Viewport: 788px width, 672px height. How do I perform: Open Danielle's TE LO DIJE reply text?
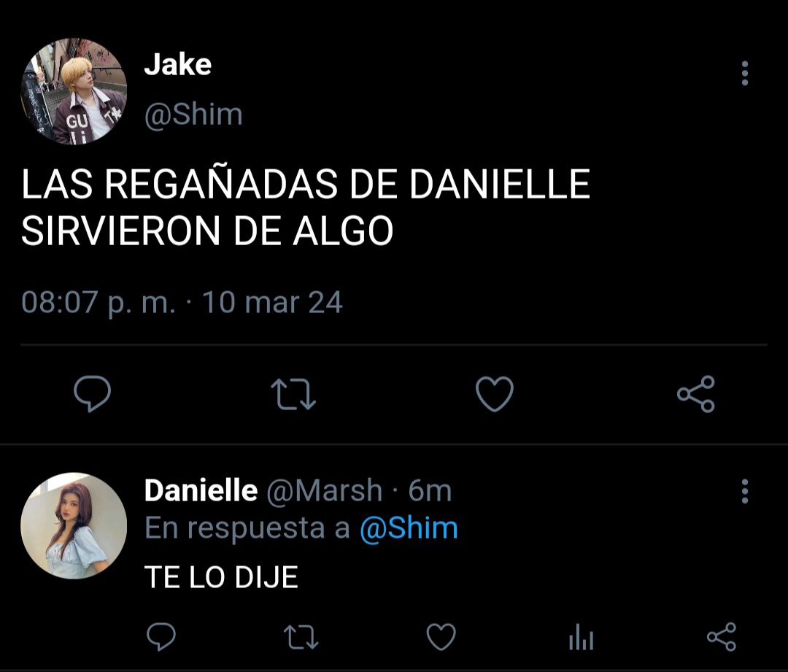[222, 577]
